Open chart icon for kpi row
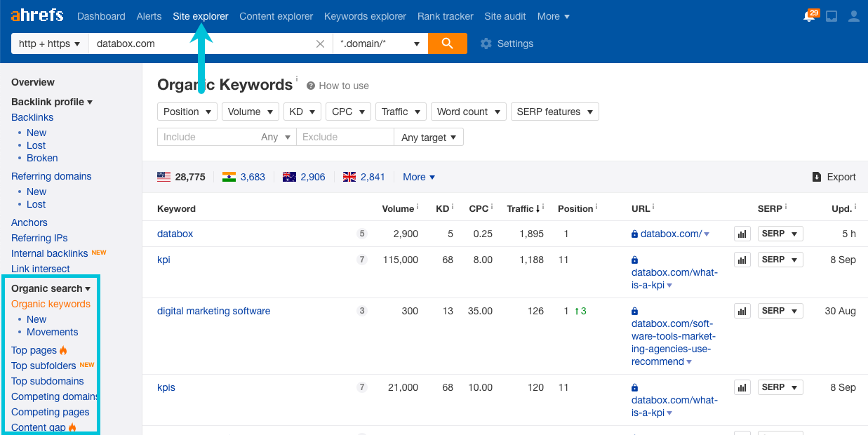This screenshot has width=868, height=435. [x=742, y=260]
